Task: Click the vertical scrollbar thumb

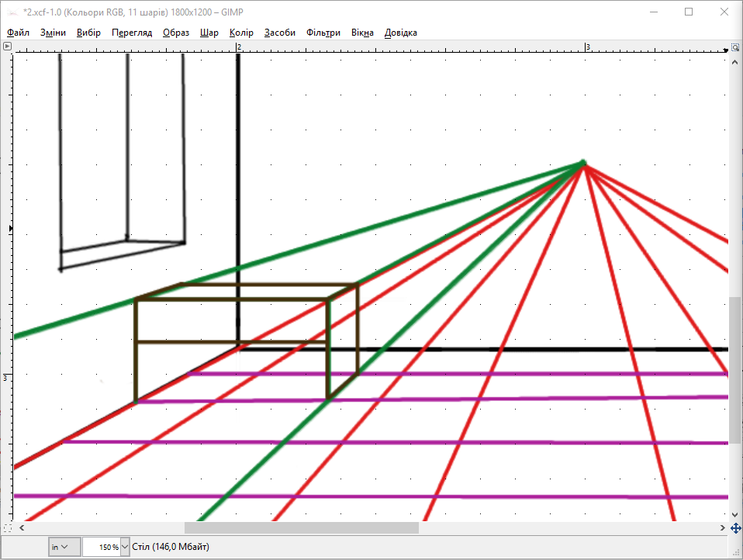Action: (735, 371)
